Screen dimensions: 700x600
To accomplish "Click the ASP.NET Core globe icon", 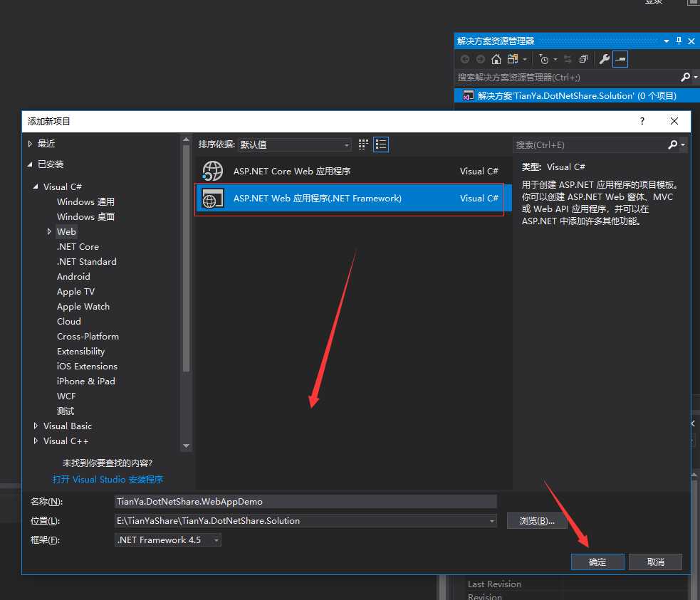I will pos(212,171).
